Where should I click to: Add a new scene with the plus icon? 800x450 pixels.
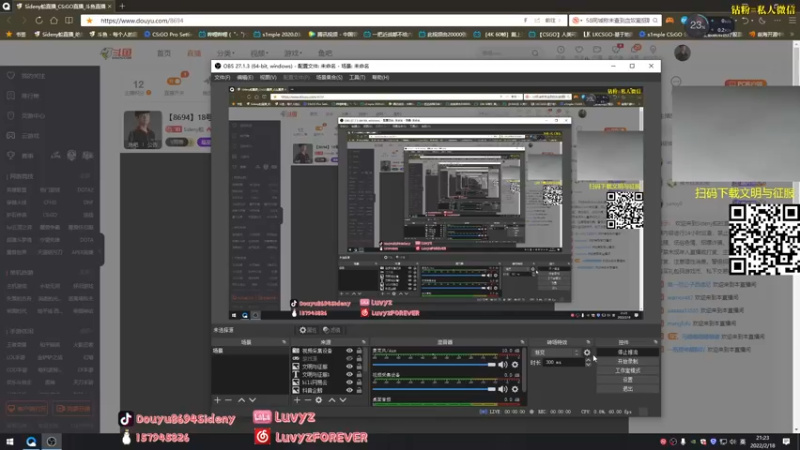tap(217, 400)
